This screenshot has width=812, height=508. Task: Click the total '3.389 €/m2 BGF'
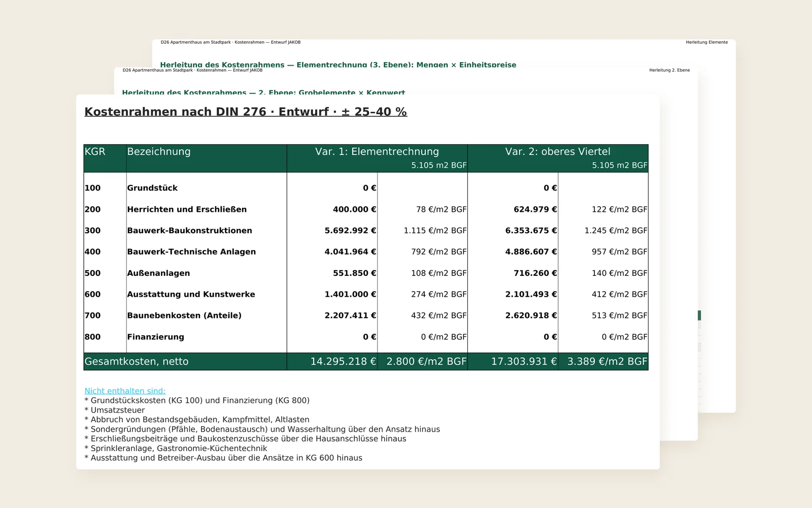[607, 362]
